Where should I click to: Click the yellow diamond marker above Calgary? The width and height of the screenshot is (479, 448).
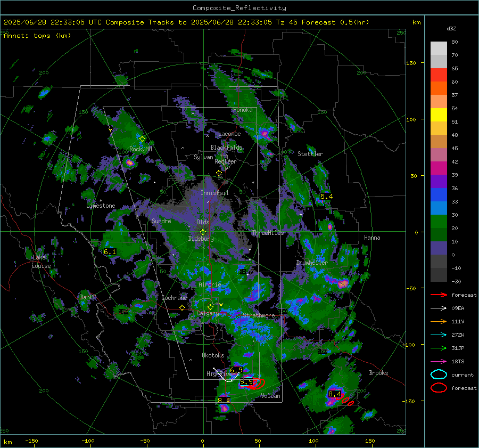point(210,307)
